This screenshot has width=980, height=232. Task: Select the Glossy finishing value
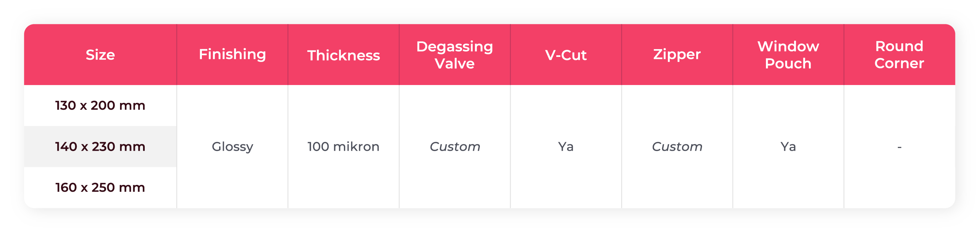click(232, 147)
